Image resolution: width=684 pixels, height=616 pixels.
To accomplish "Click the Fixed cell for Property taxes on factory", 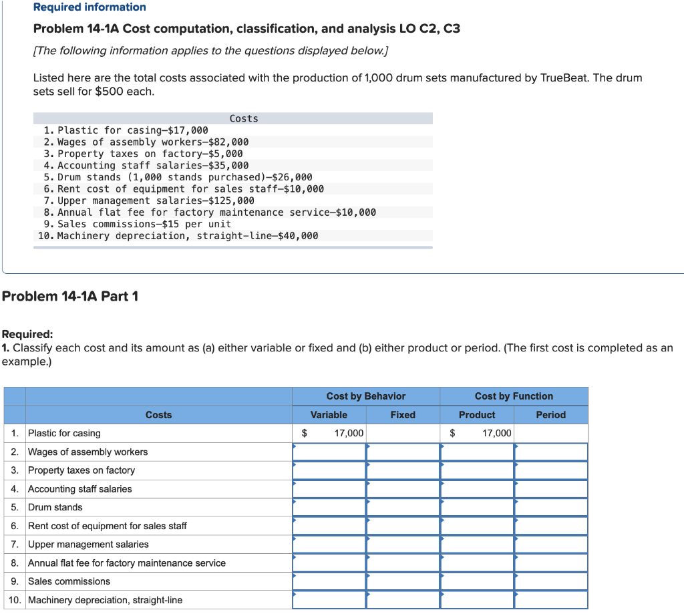I will pyautogui.click(x=403, y=470).
